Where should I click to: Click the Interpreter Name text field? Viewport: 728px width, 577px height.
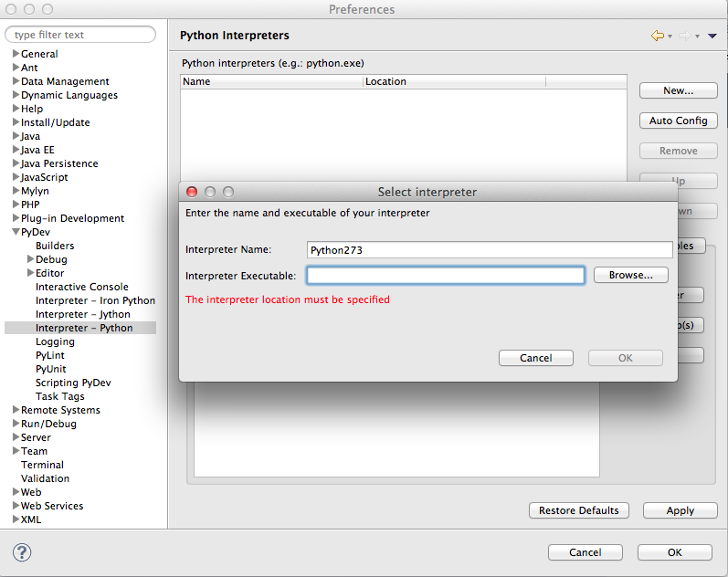490,249
